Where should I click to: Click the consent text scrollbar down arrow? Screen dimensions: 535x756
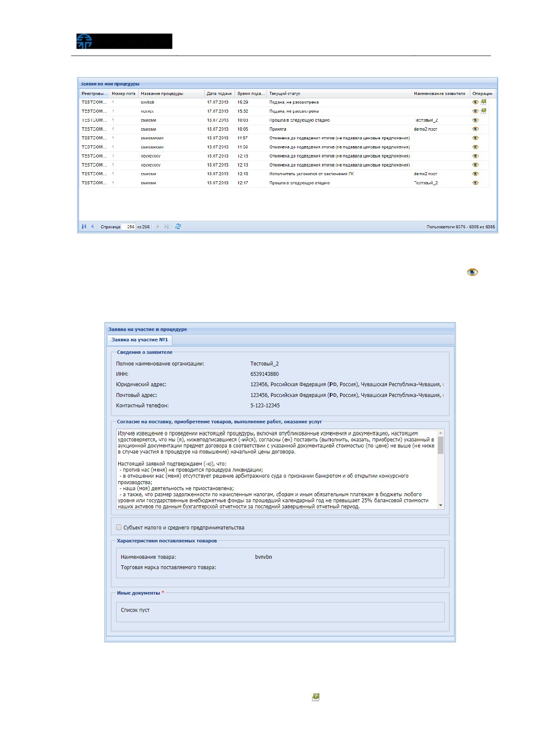pos(440,505)
